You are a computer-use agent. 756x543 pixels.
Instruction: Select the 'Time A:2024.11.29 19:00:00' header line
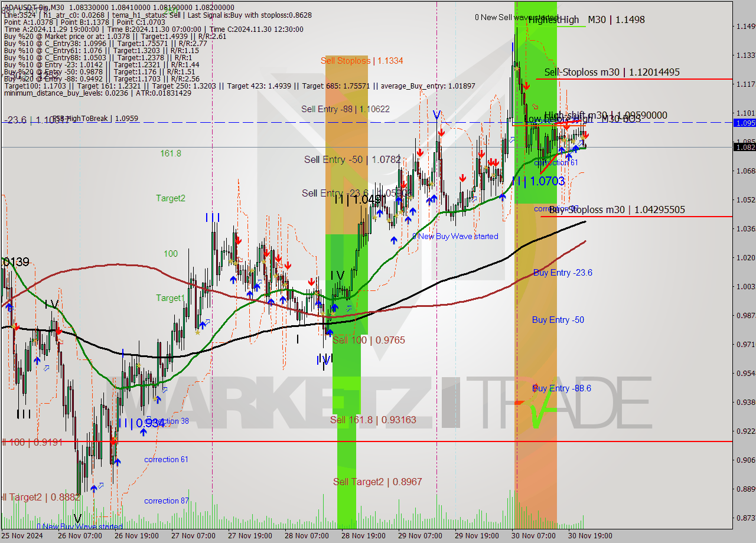pos(154,29)
